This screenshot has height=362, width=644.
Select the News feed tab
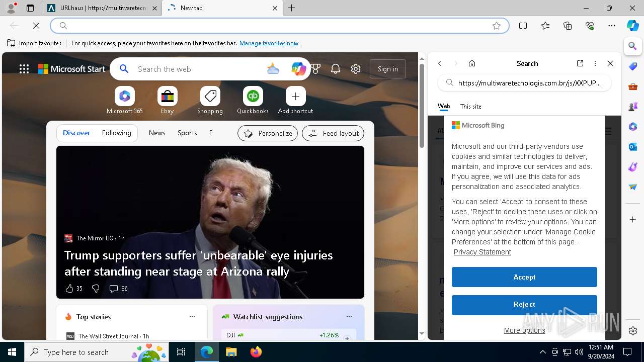157,133
